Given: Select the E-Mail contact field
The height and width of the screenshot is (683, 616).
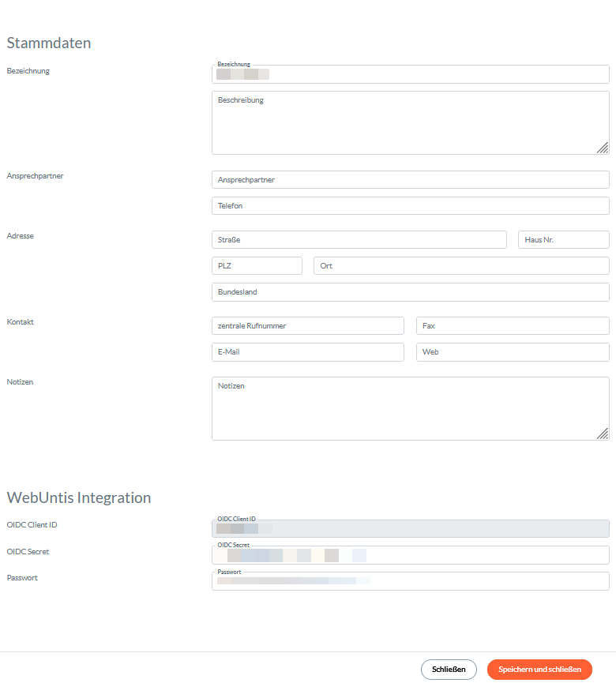Looking at the screenshot, I should click(x=308, y=352).
